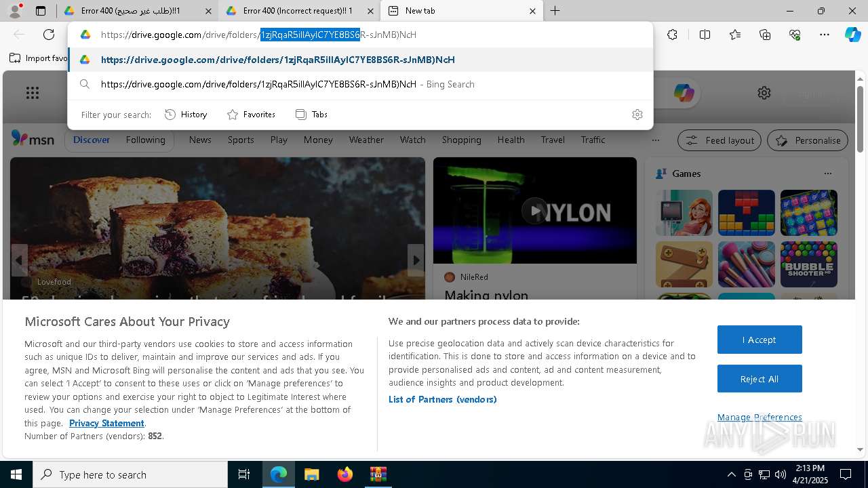Open the tab actions menu icon
Viewport: 868px width, 488px height.
coord(41,11)
